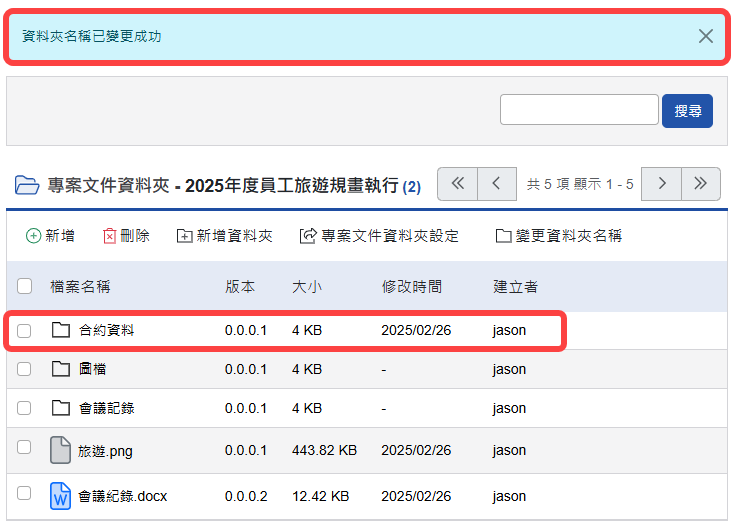Open 專案文件資料夾設定 folder settings
The image size is (735, 529).
[x=379, y=236]
